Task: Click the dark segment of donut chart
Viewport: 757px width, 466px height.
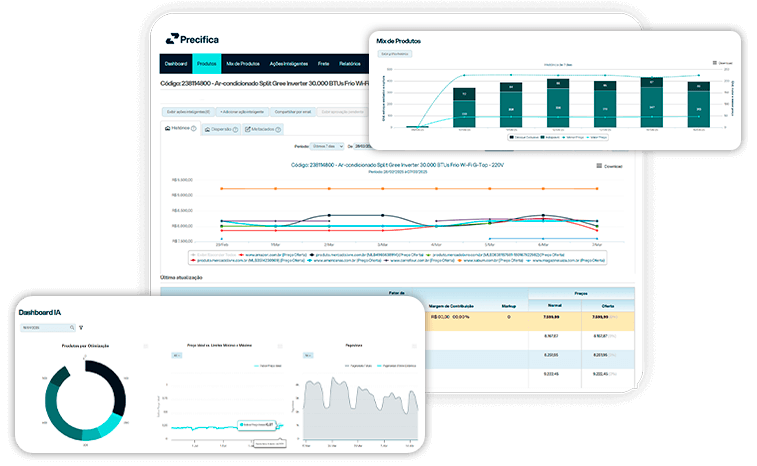Action: click(110, 390)
